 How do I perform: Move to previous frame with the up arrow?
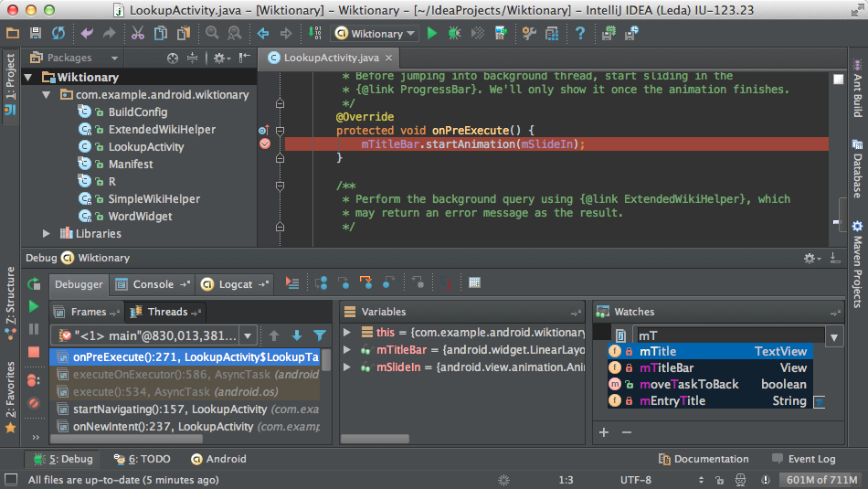(x=274, y=335)
